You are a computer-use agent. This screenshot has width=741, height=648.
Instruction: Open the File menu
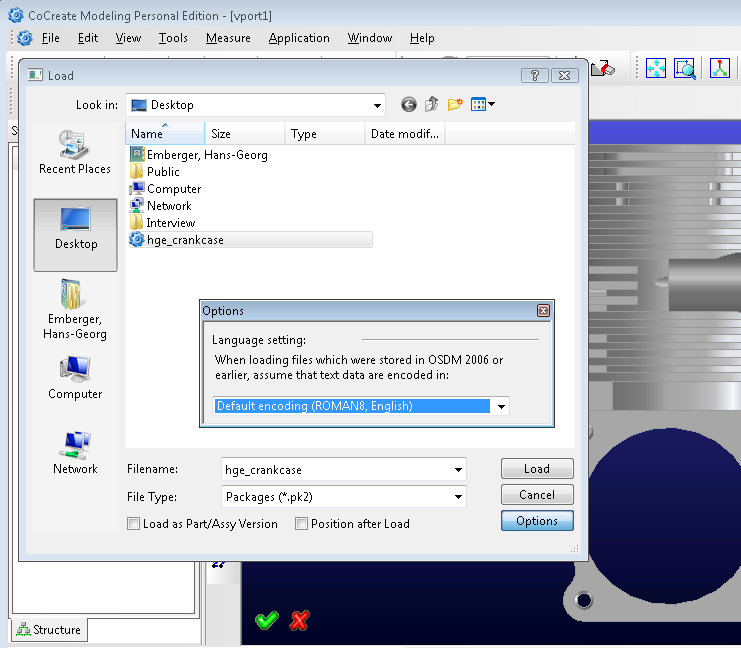[x=51, y=38]
